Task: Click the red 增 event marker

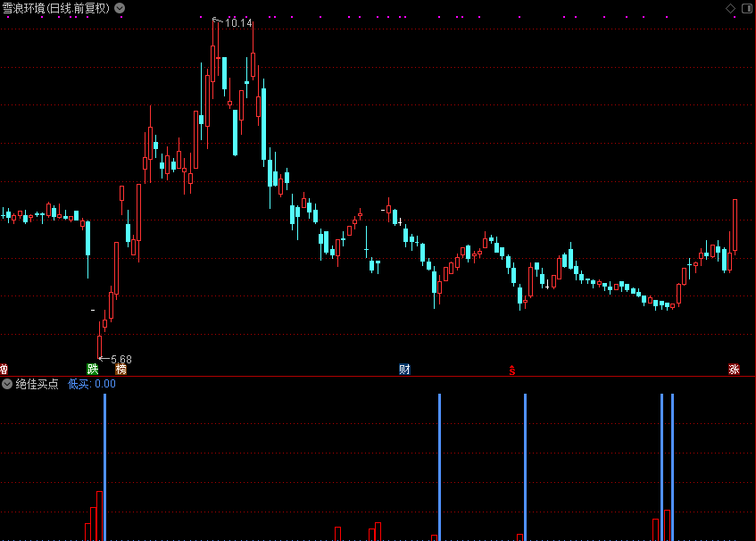Action: (x=4, y=370)
